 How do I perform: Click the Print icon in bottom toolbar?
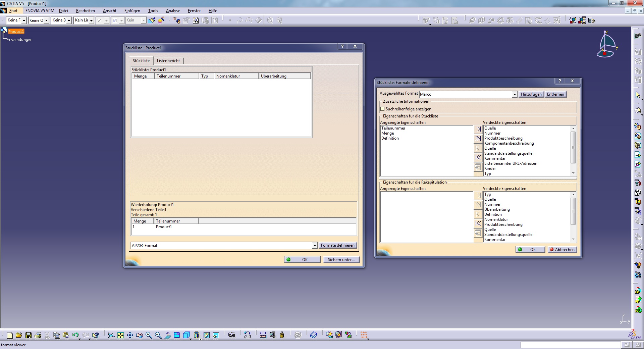[38, 335]
